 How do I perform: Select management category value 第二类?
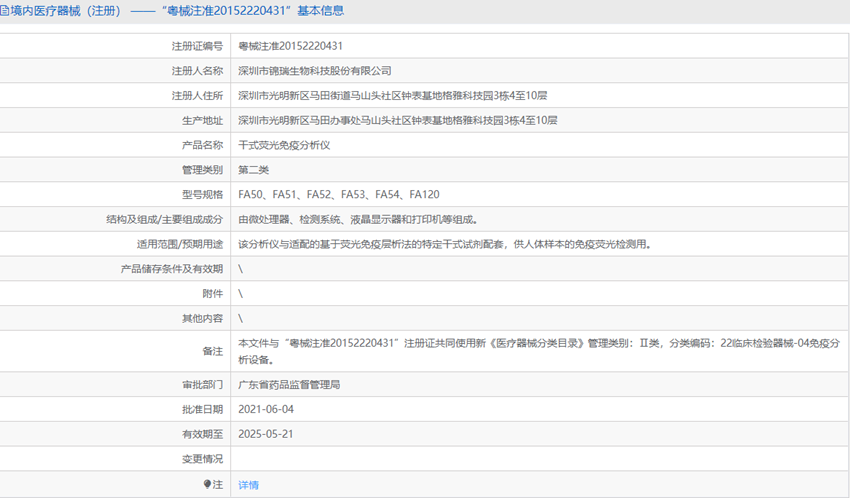(254, 170)
